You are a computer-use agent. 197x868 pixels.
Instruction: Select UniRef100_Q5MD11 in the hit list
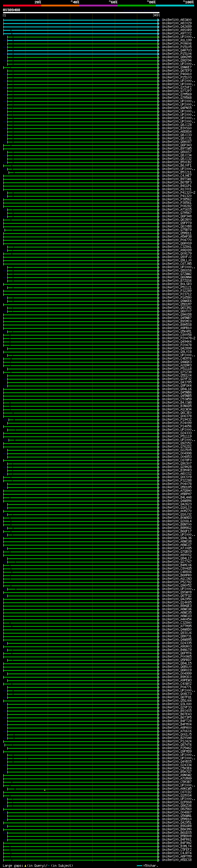click(x=176, y=233)
